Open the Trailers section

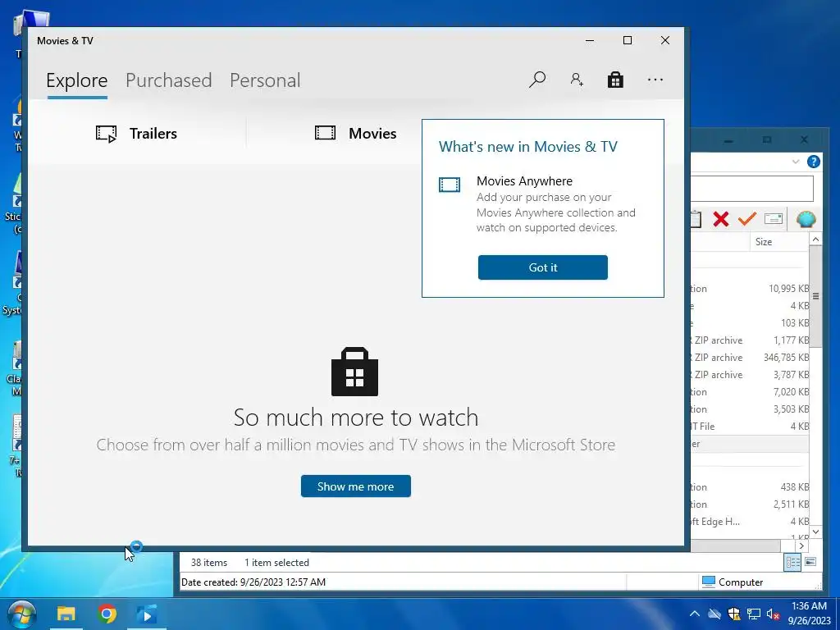137,134
